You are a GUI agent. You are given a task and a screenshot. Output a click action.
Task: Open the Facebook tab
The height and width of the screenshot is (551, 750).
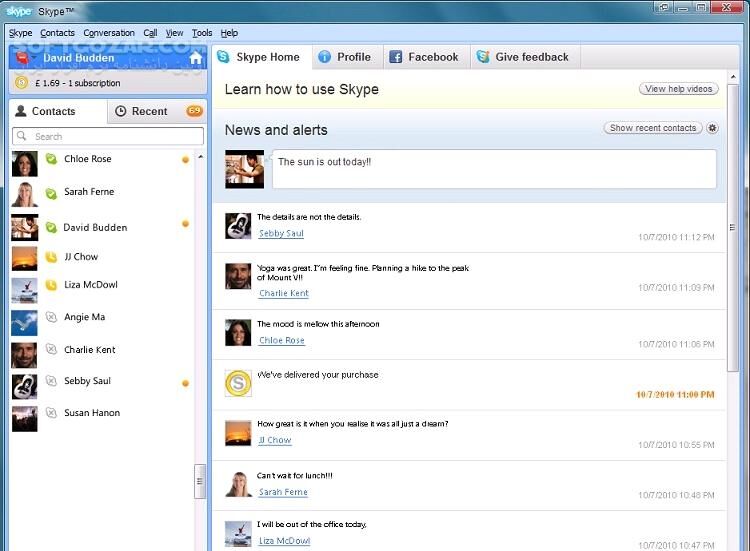(427, 57)
